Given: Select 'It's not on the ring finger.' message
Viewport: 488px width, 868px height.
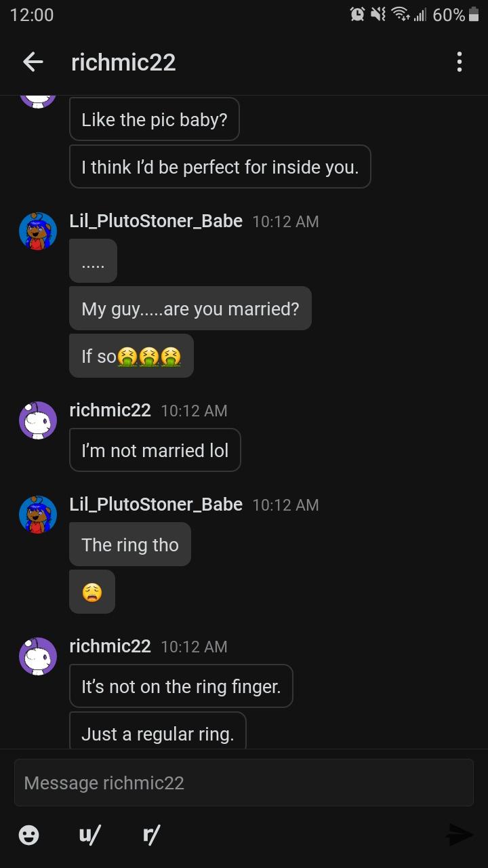Looking at the screenshot, I should pos(181,686).
